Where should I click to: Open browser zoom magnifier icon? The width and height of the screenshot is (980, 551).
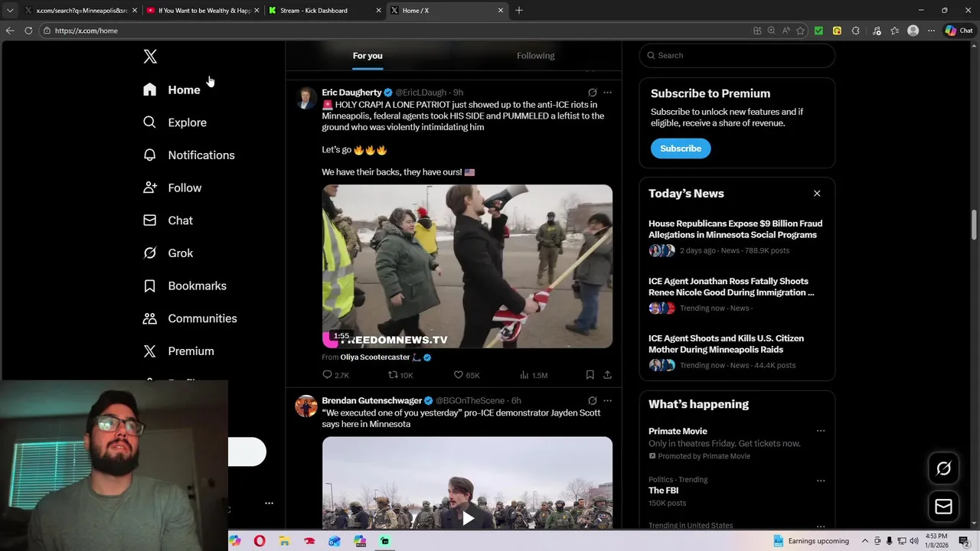[771, 31]
